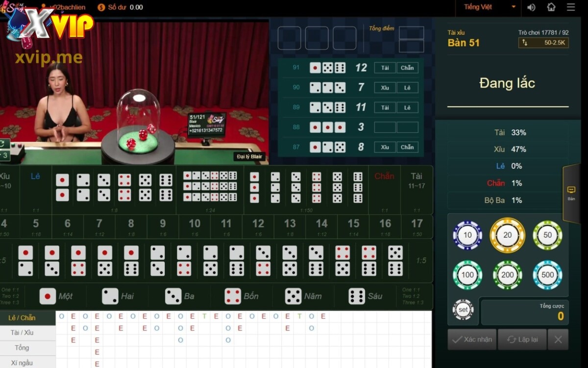The width and height of the screenshot is (588, 368).
Task: Expand the 50-2.5K bet limit selector
Action: coord(543,43)
